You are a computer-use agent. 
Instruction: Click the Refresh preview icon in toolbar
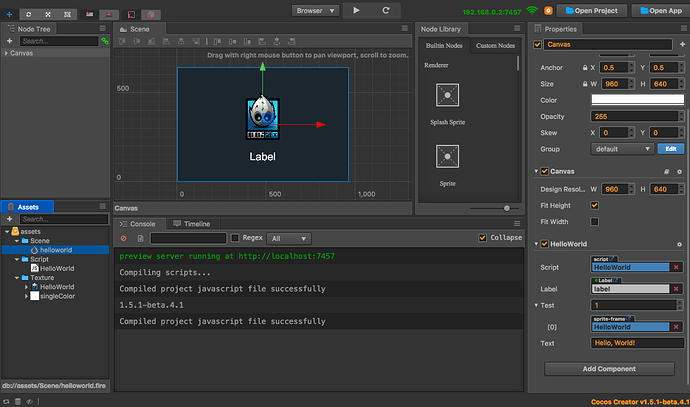coord(386,10)
